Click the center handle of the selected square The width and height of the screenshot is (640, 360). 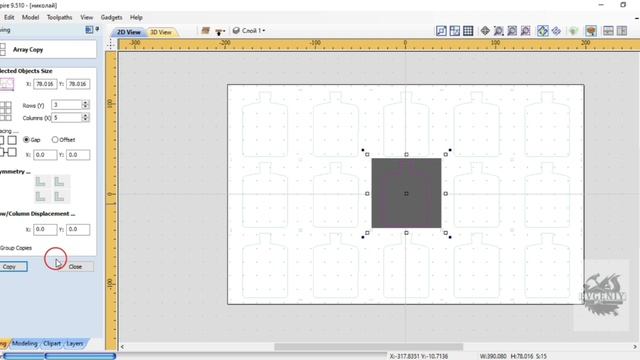click(x=406, y=193)
